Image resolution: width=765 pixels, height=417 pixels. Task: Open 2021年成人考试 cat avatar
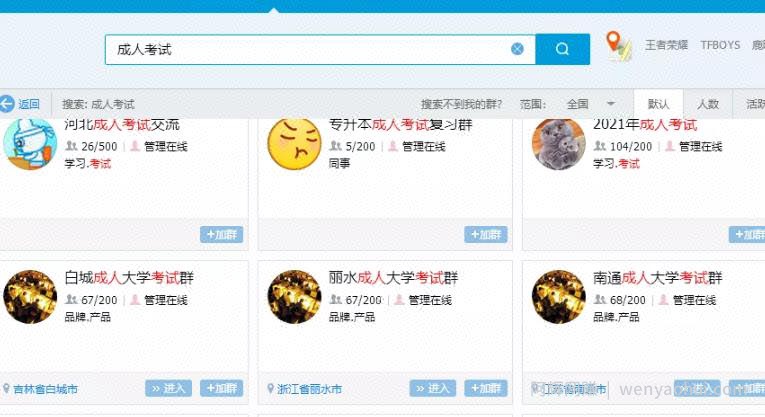(x=558, y=143)
